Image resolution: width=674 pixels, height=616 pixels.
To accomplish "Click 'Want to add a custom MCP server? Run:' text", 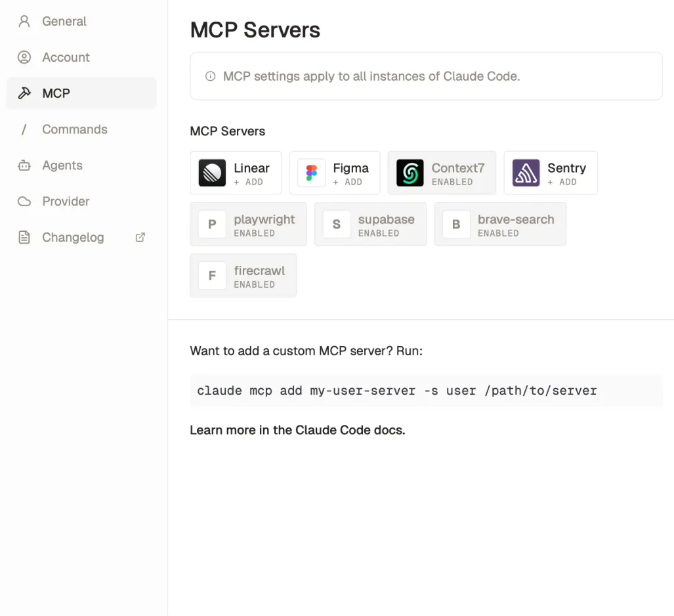I will pos(306,351).
